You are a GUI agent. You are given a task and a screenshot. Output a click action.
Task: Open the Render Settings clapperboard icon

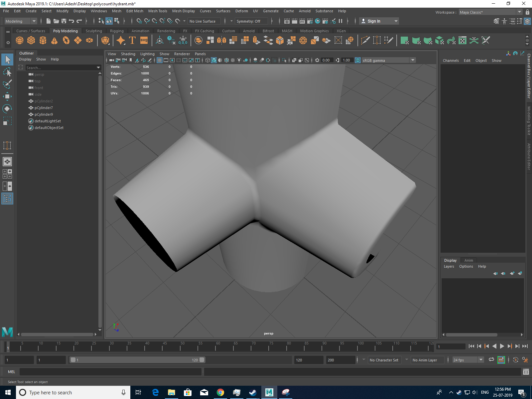tap(310, 21)
